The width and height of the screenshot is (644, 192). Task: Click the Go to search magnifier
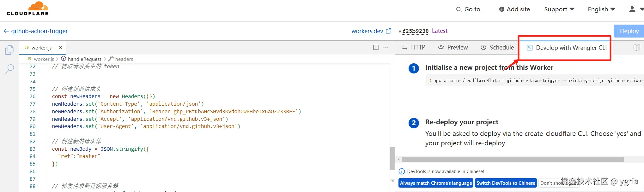tap(459, 9)
